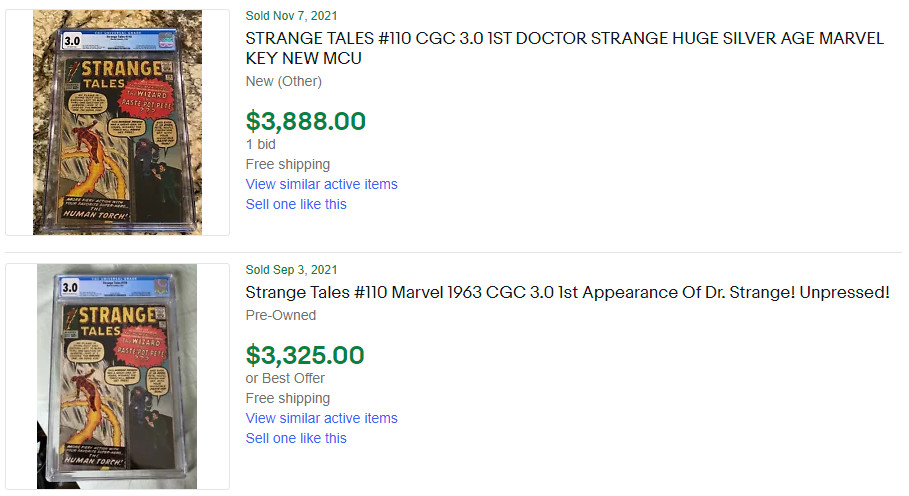Select 'Sell one like this' for the $3,325.00 listing
Image resolution: width=909 pixels, height=496 pixels.
point(296,438)
